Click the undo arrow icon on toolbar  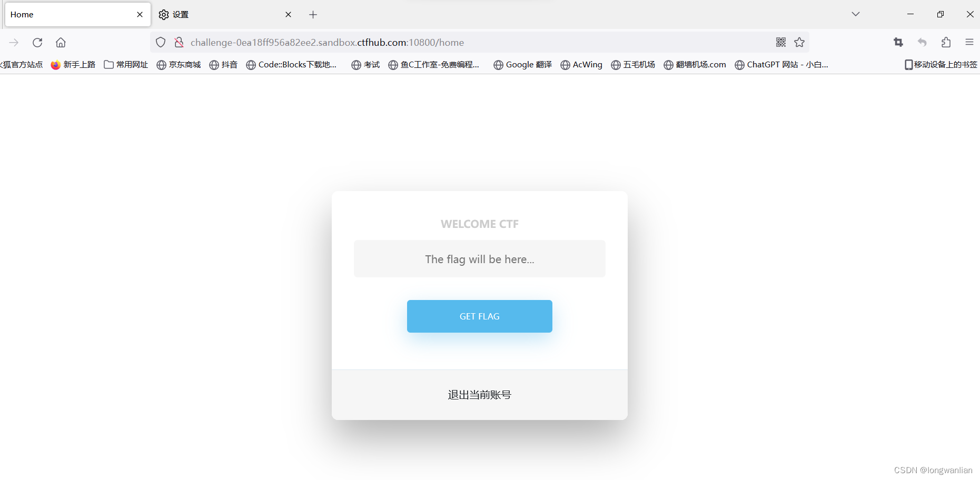(922, 42)
